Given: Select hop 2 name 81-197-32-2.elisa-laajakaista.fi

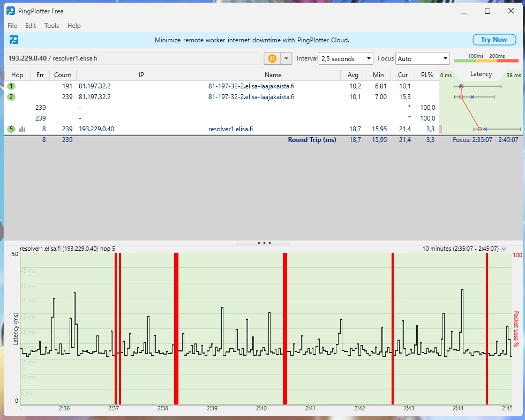Looking at the screenshot, I should click(x=251, y=97).
